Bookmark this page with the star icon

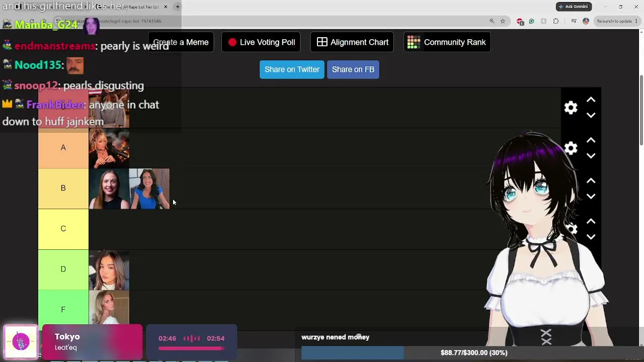[x=503, y=21]
